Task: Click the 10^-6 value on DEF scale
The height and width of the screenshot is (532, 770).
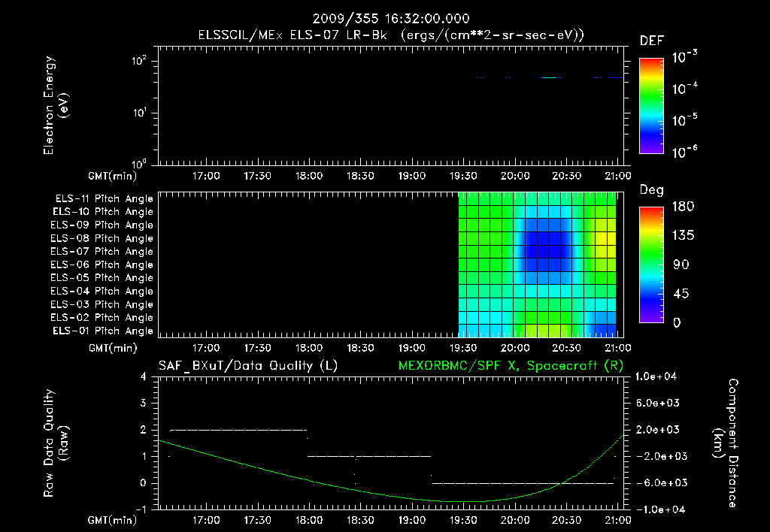Action: 684,152
